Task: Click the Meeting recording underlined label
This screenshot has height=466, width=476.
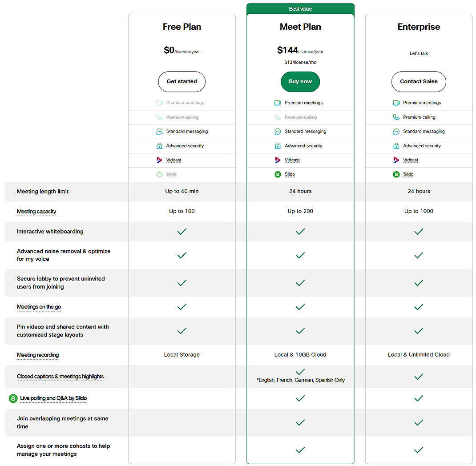Action: point(37,355)
